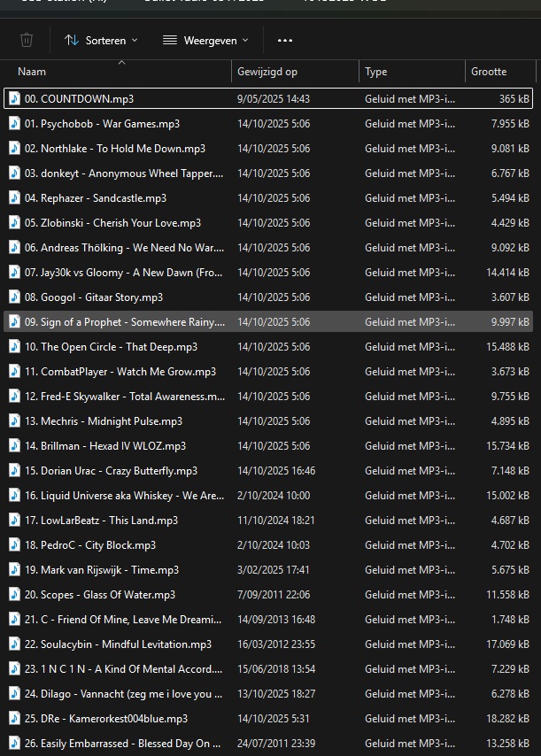Click the MP3 icon of 00. COUNTDOWN.mp3
541x756 pixels.
pos(14,99)
